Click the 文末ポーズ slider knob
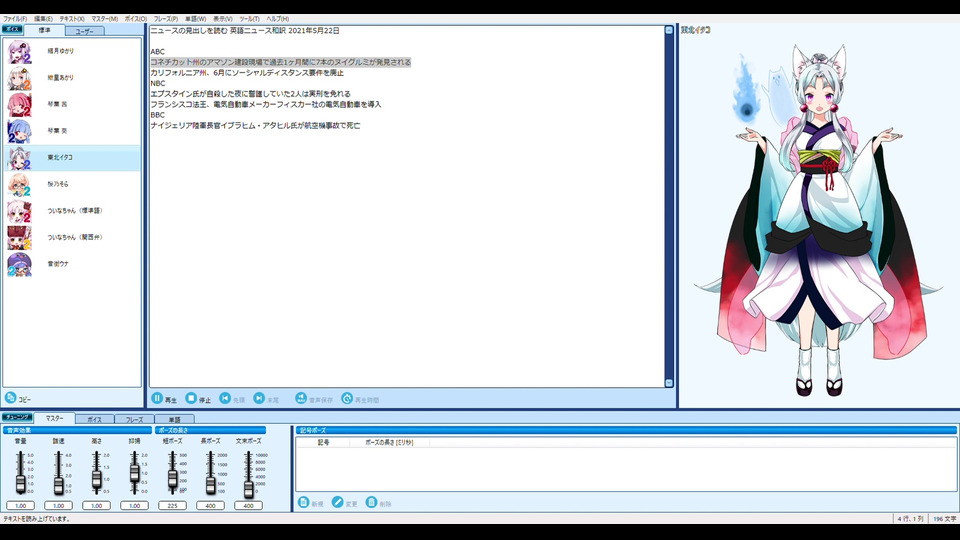Image resolution: width=960 pixels, height=540 pixels. [249, 489]
